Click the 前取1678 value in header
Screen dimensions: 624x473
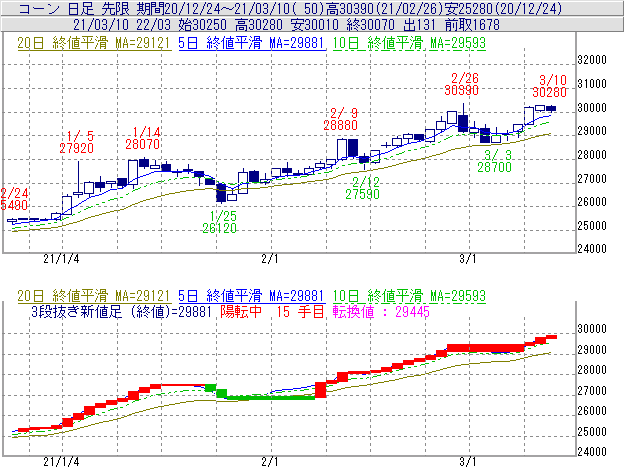tap(472, 25)
